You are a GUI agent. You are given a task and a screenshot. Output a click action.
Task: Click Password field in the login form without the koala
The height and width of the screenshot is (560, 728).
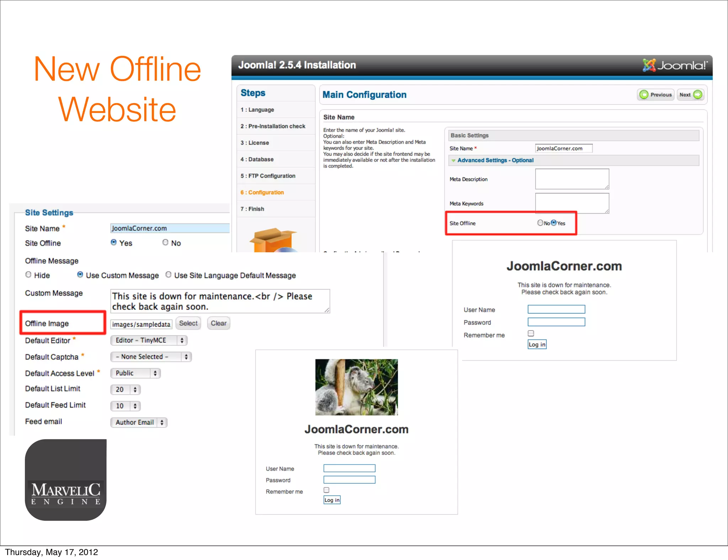tap(556, 322)
